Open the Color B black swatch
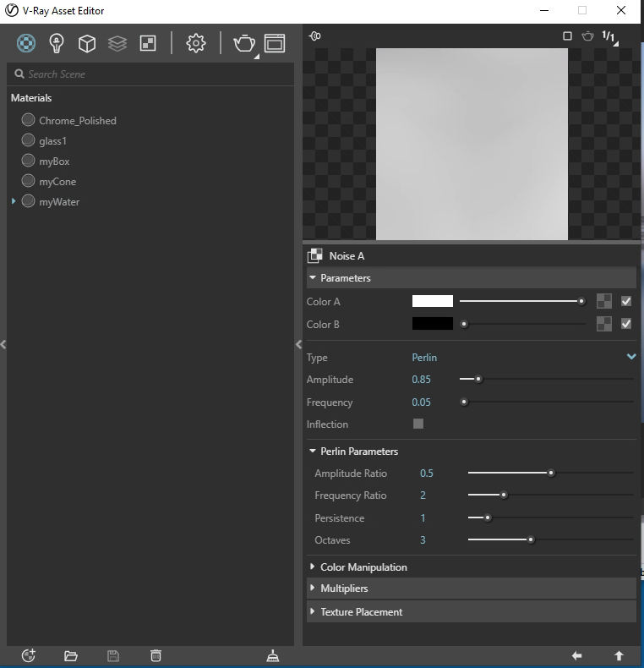This screenshot has height=668, width=644. (433, 324)
